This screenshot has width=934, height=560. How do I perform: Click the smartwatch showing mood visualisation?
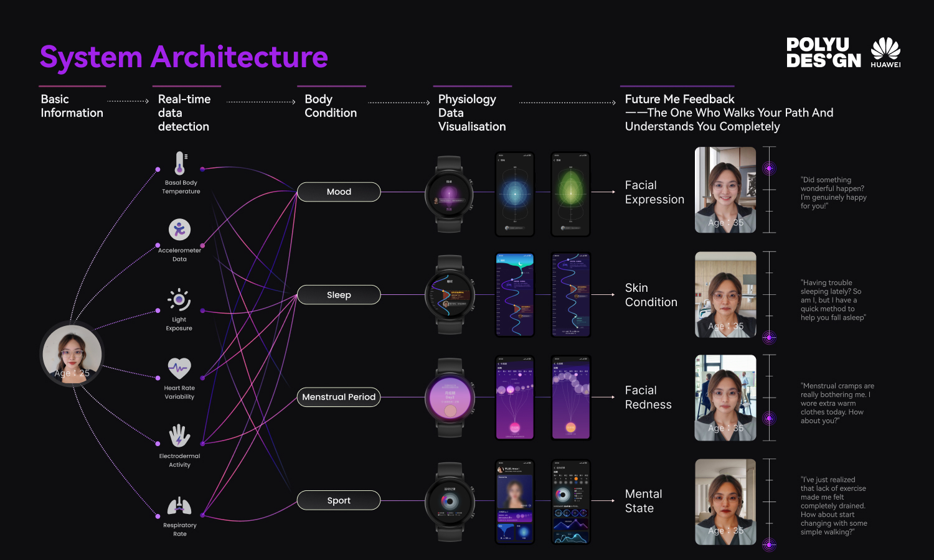(449, 194)
